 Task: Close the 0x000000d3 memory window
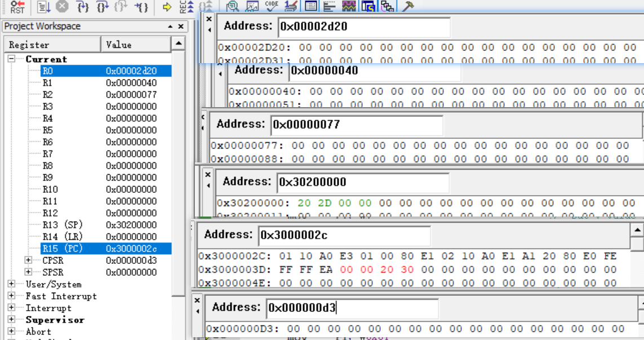click(x=197, y=301)
